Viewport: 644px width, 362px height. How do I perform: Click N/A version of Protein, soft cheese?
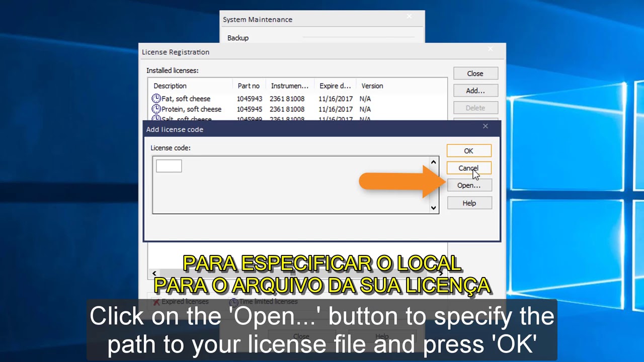point(365,109)
